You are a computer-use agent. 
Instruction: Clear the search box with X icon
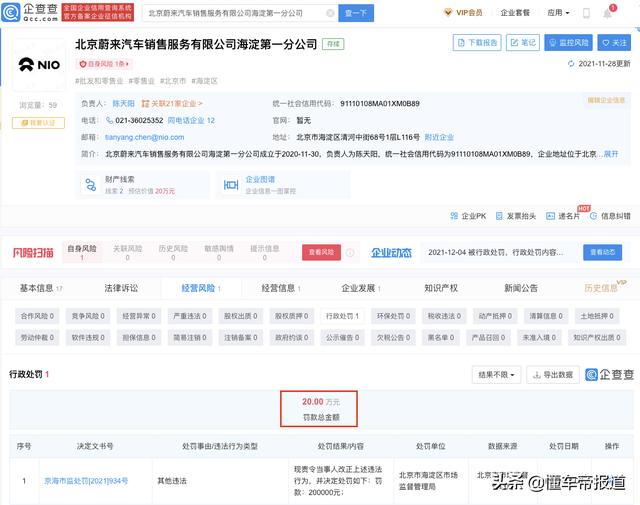coord(330,13)
